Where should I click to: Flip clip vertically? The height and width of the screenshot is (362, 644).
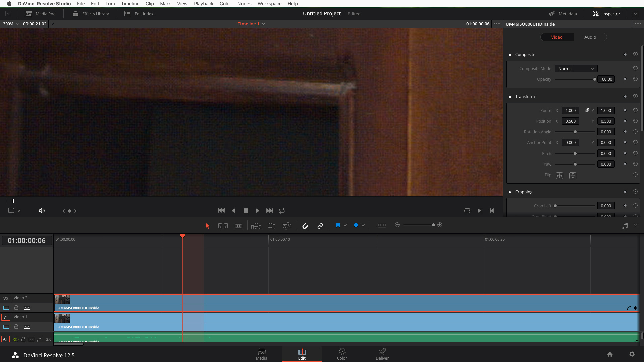[x=573, y=175]
